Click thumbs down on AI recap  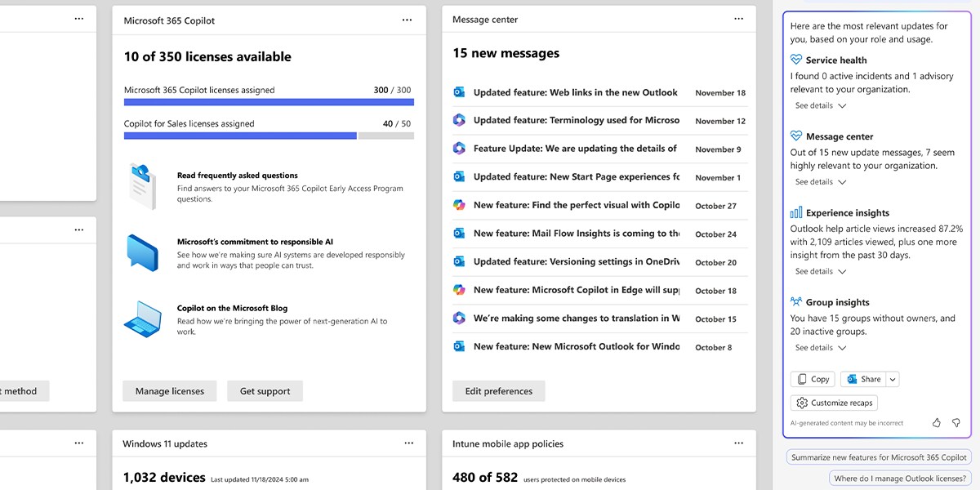click(955, 423)
